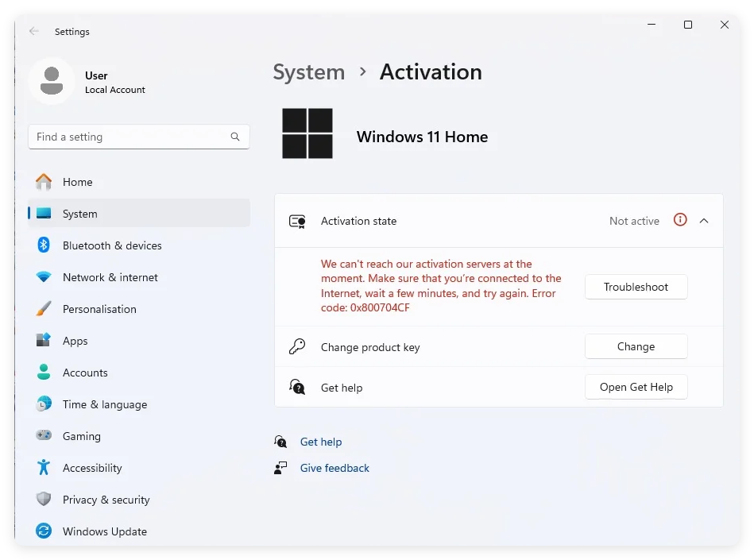Click the search magnifier icon

(235, 137)
